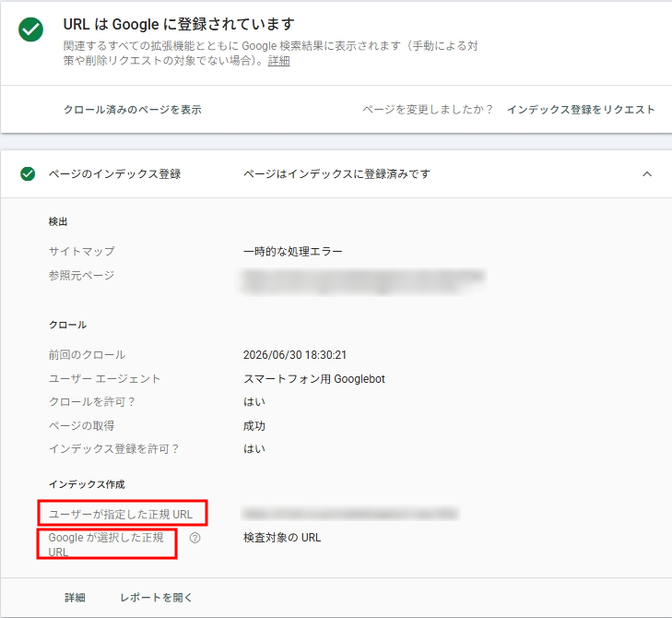The width and height of the screenshot is (672, 618).
Task: Open the 詳細 link in description text
Action: (x=278, y=61)
